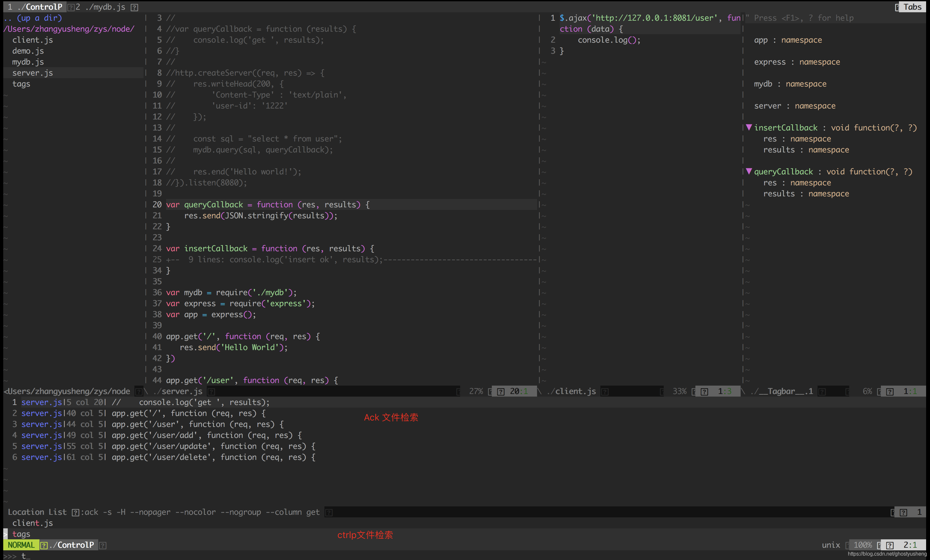The height and width of the screenshot is (560, 930).
Task: Select results under insertCallback in Tagbar
Action: (806, 150)
